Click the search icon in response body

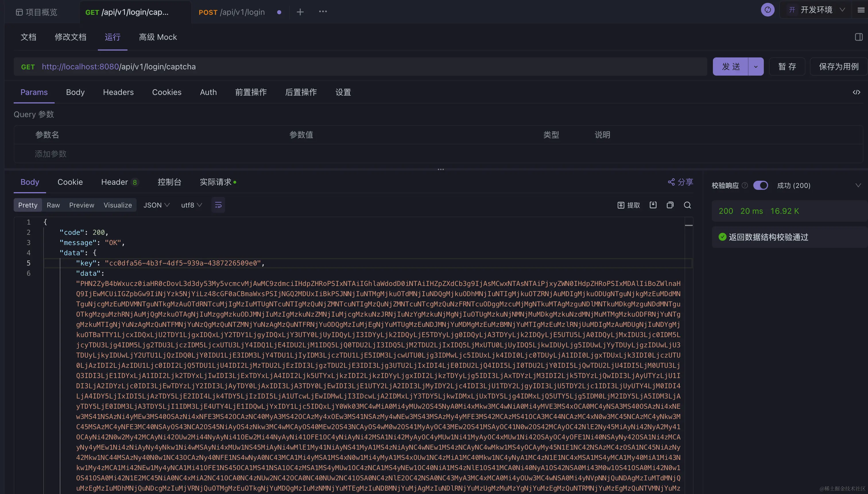pos(687,205)
